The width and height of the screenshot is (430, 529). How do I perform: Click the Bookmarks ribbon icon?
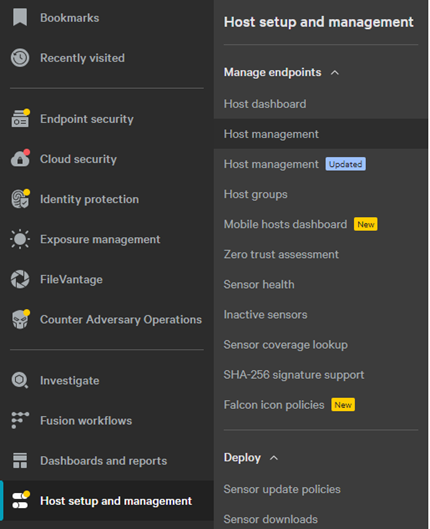(x=20, y=17)
